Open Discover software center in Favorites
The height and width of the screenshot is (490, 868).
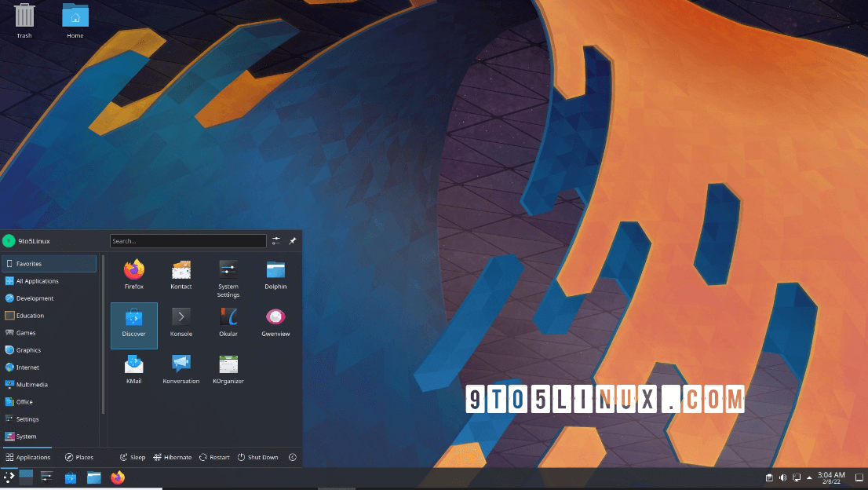pos(134,326)
